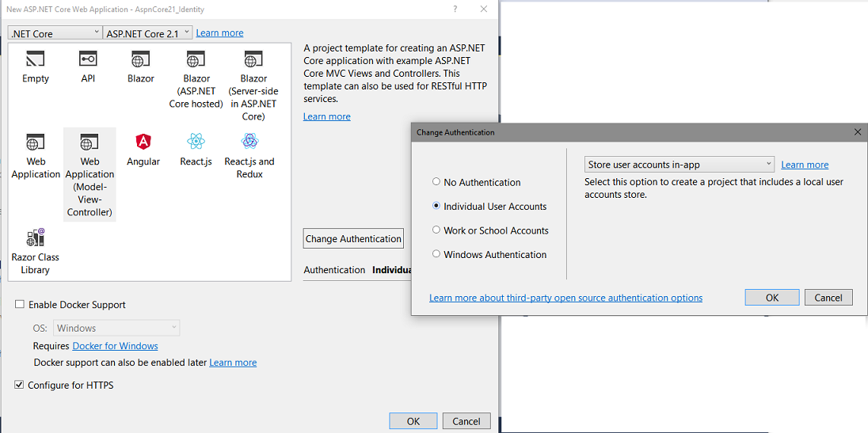Viewport: 868px width, 433px height.
Task: Pick the Angular template icon
Action: click(x=143, y=142)
